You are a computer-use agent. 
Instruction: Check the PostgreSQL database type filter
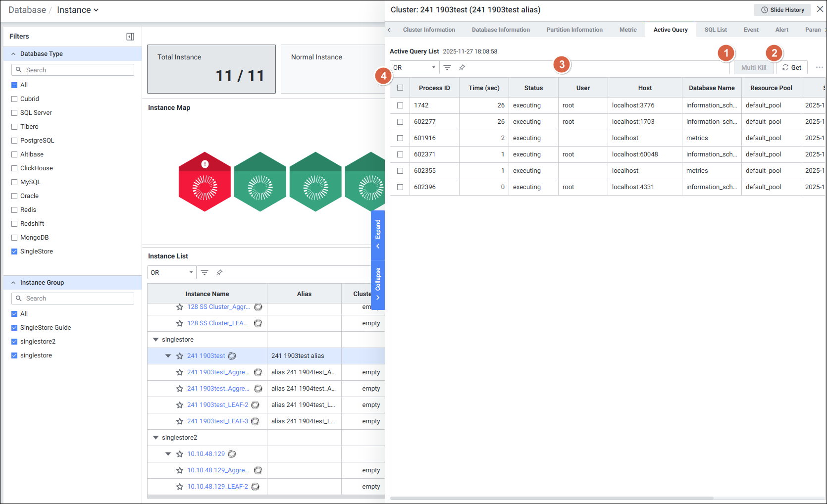coord(14,141)
